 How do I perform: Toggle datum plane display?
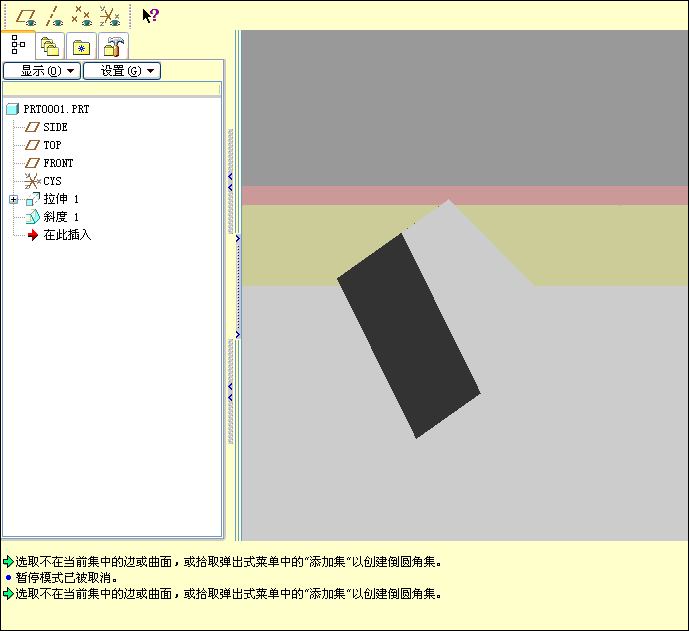26,17
